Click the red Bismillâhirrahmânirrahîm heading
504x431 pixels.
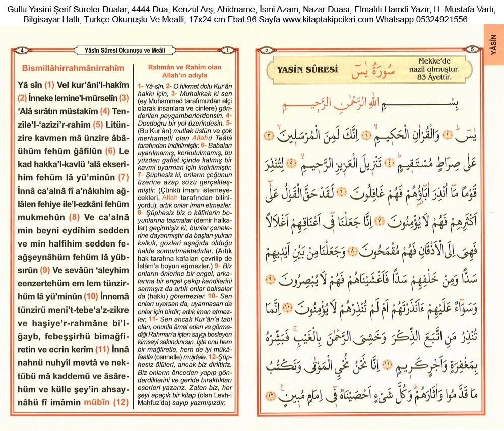coord(73,68)
